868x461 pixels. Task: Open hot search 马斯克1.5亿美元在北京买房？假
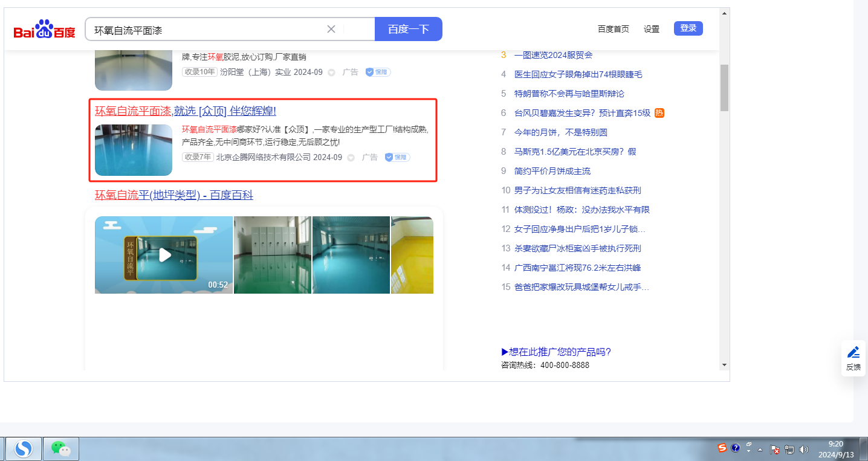(575, 152)
